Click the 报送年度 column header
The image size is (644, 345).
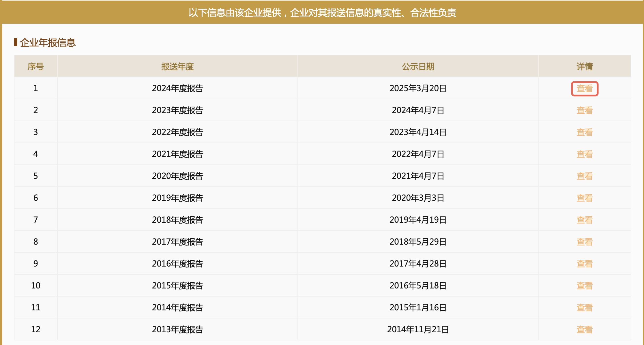click(177, 67)
